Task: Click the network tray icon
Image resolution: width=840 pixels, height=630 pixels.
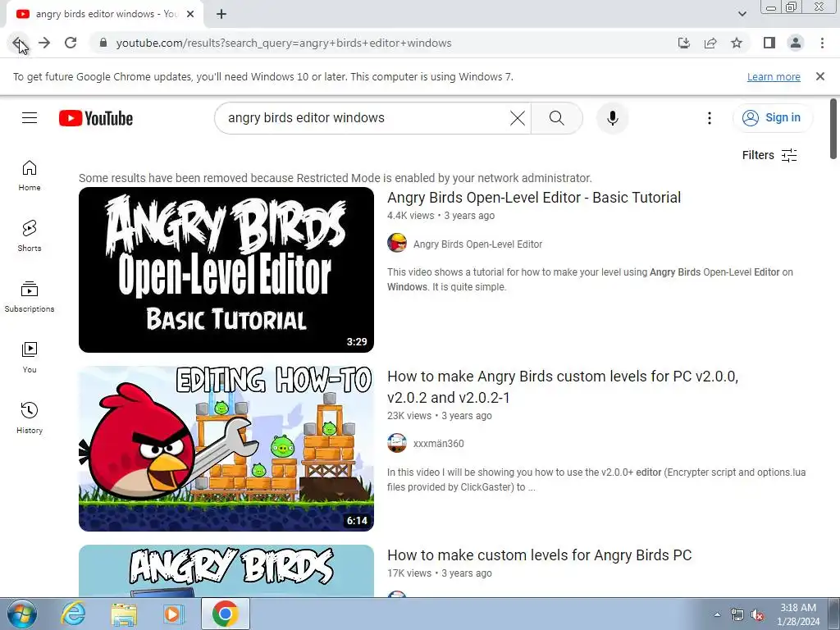Action: coord(737,614)
